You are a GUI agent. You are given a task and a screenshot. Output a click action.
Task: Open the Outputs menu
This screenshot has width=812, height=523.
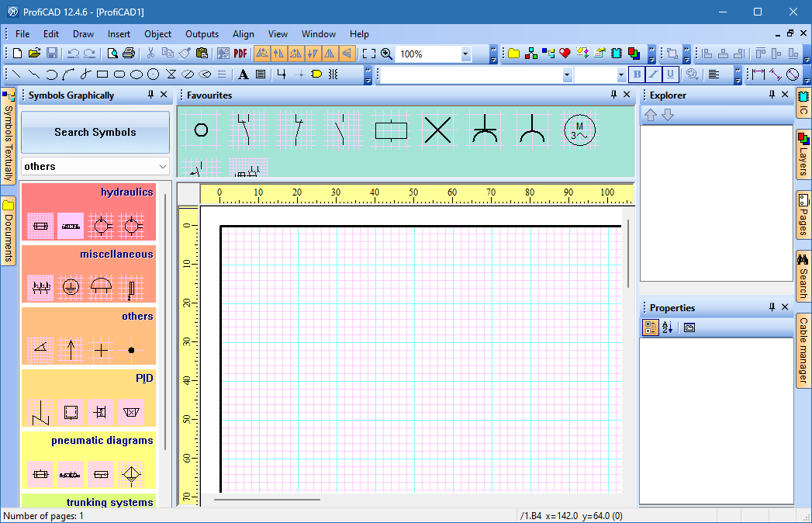[x=202, y=34]
